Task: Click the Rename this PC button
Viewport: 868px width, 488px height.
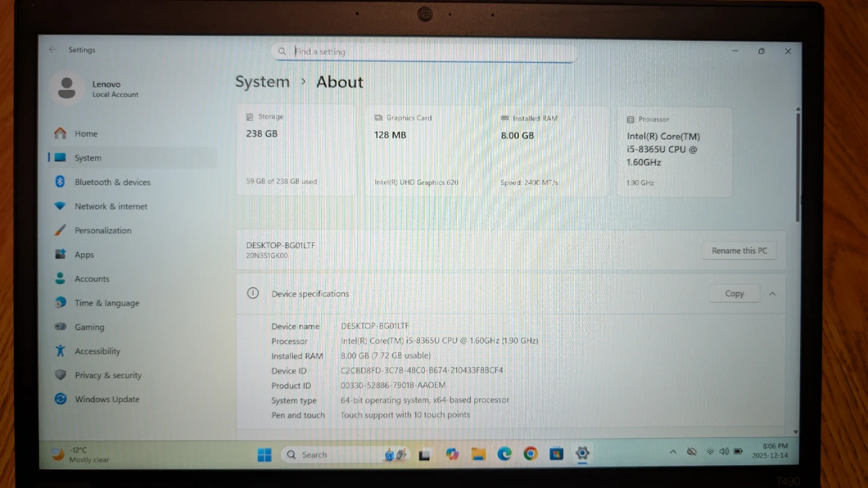Action: pos(739,251)
